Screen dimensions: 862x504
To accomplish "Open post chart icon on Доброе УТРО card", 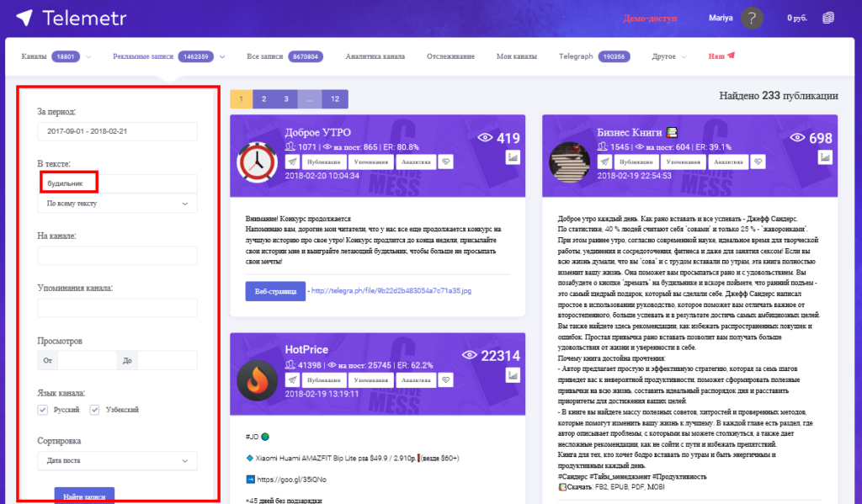I will point(513,157).
